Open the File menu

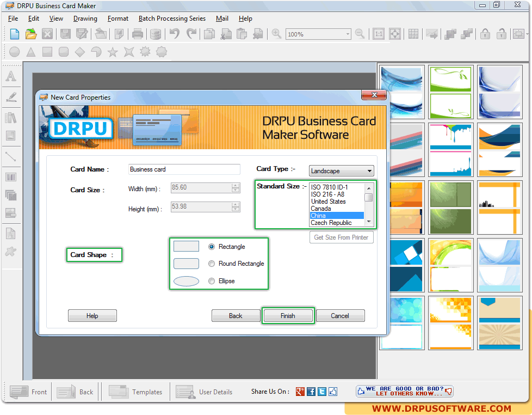(x=13, y=19)
